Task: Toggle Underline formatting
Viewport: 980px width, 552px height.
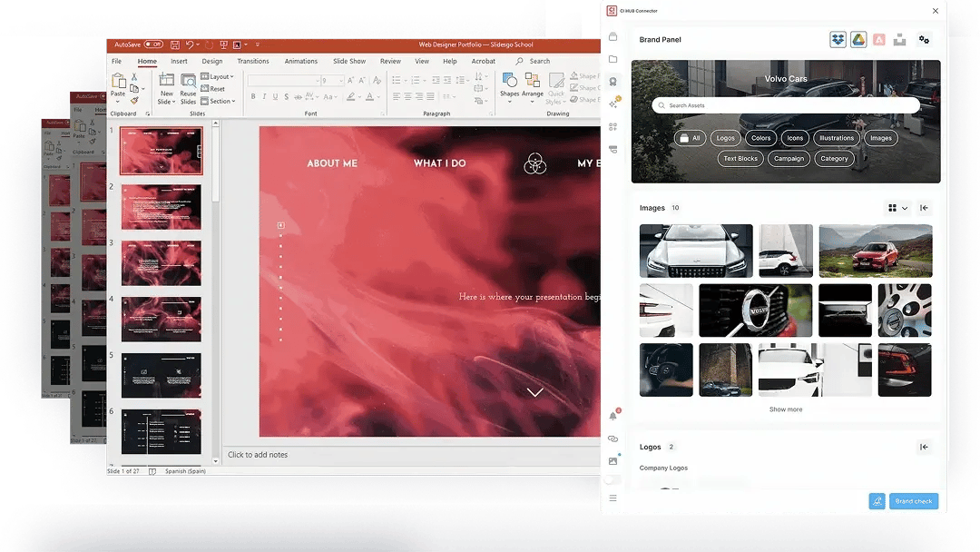Action: pyautogui.click(x=275, y=97)
